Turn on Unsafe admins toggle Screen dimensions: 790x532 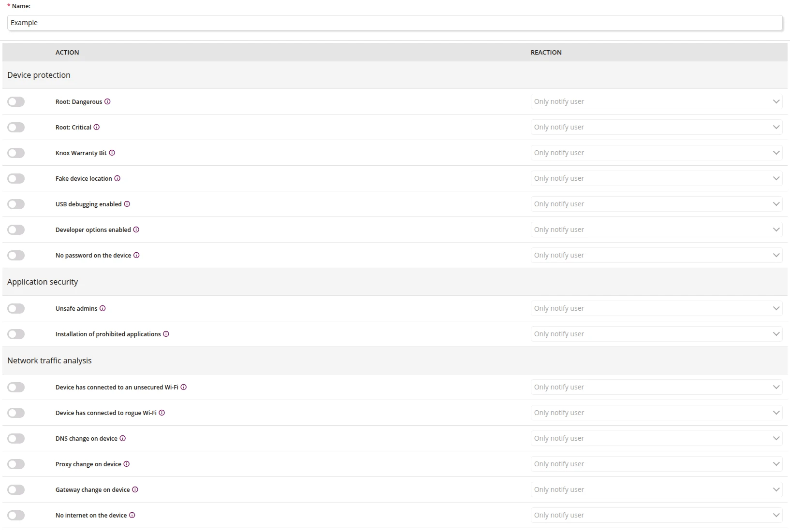point(16,308)
